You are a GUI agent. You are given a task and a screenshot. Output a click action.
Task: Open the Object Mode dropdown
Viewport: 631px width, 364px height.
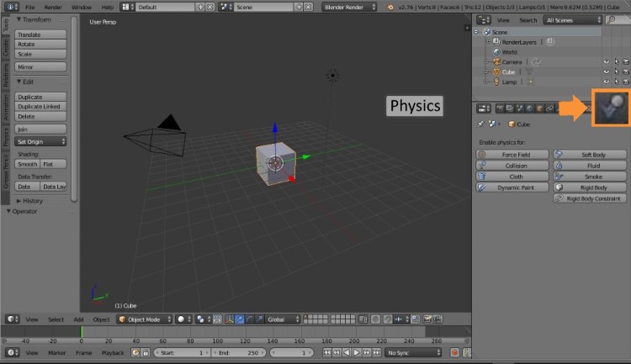[x=145, y=319]
